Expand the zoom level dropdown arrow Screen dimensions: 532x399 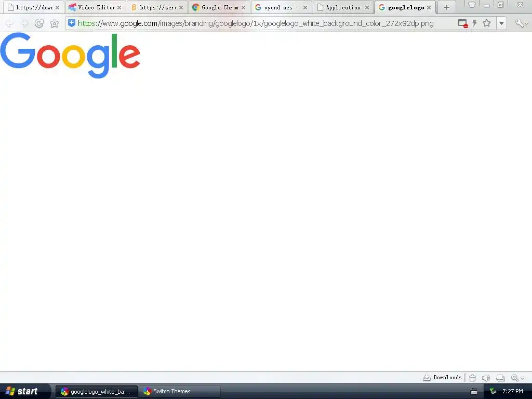point(523,378)
